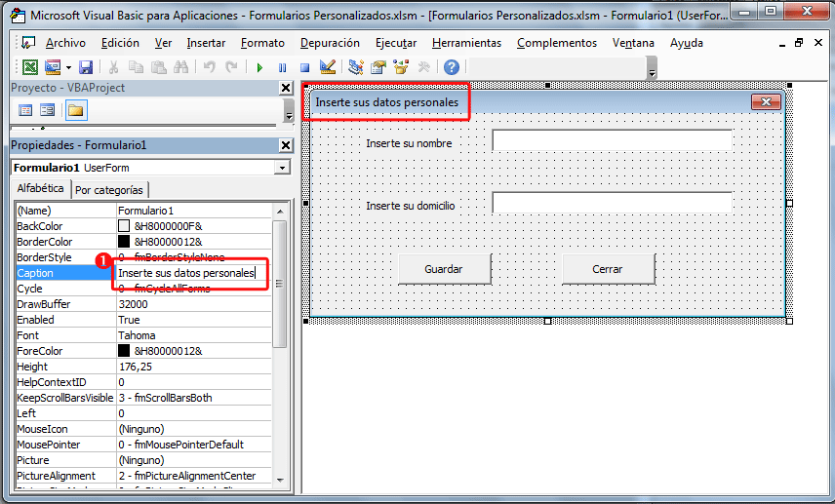This screenshot has height=504, width=835.
Task: Select the MousePointer property row
Action: tap(143, 445)
